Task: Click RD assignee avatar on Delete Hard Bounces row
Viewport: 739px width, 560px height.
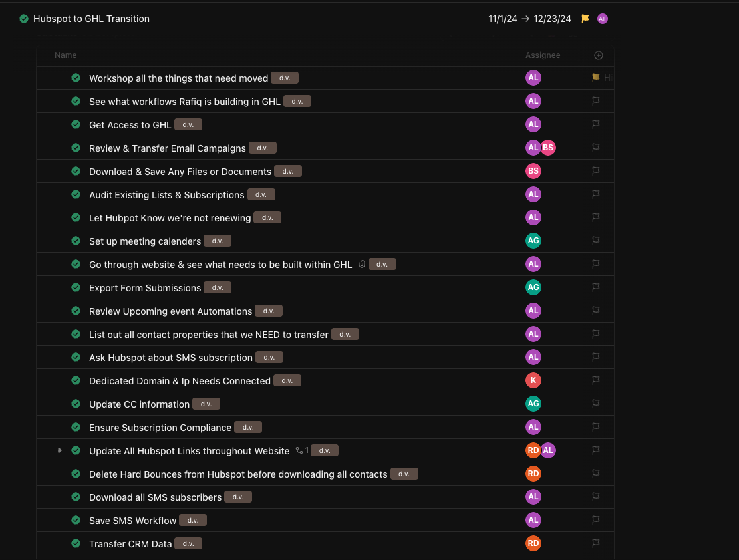Action: 533,474
